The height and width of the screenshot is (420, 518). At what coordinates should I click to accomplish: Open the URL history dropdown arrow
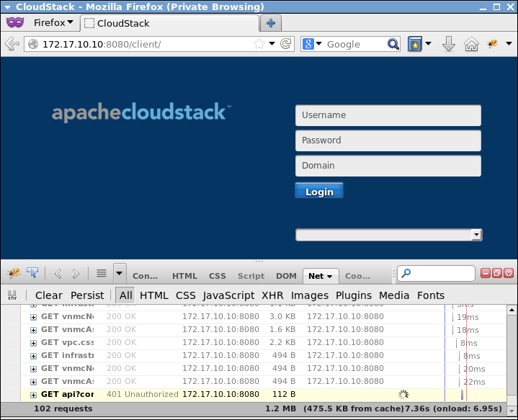(x=272, y=44)
